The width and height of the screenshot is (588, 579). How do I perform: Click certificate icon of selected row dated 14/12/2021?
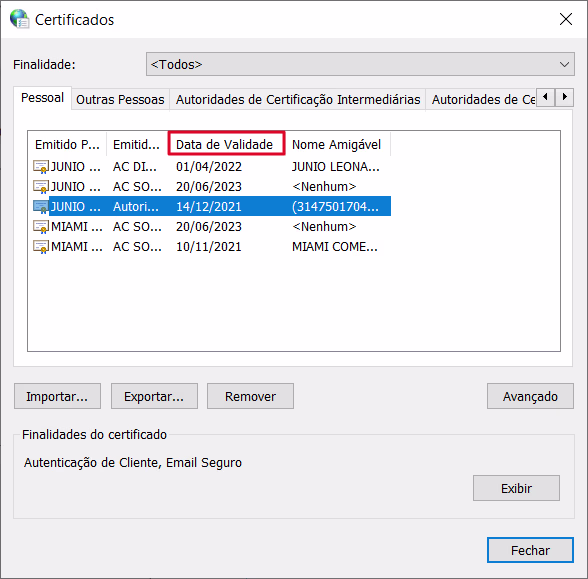41,206
